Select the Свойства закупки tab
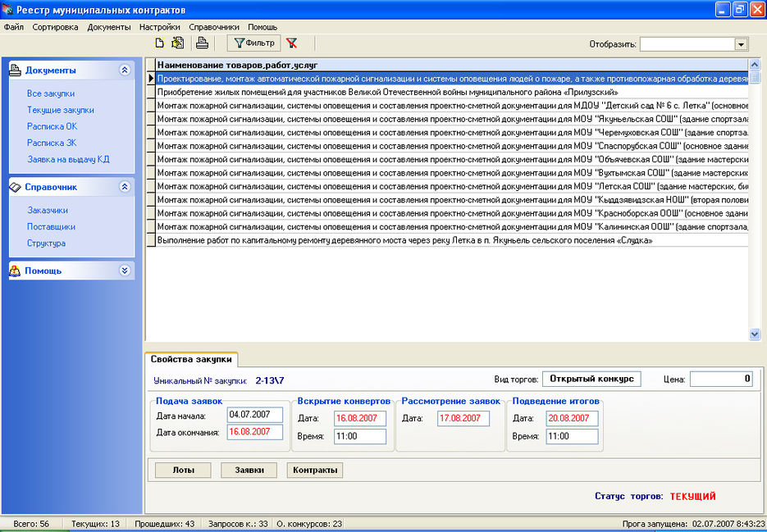This screenshot has width=767, height=532. (x=191, y=359)
